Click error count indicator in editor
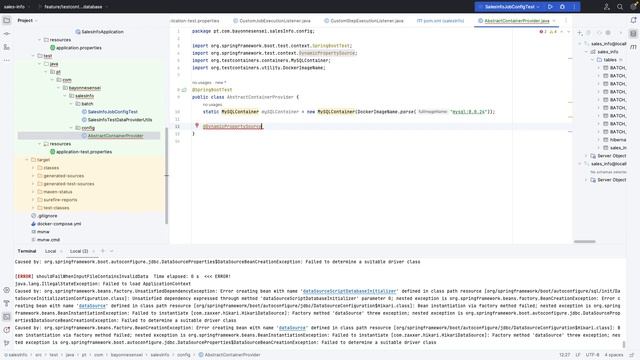640x360 pixels. point(543,31)
